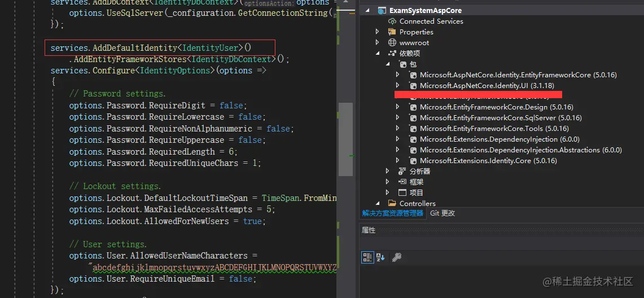Viewport: 644px width, 298px height.
Task: Expand Microsoft.AspNetCore.Identity.EntityFrameworkCore package
Action: tap(397, 74)
